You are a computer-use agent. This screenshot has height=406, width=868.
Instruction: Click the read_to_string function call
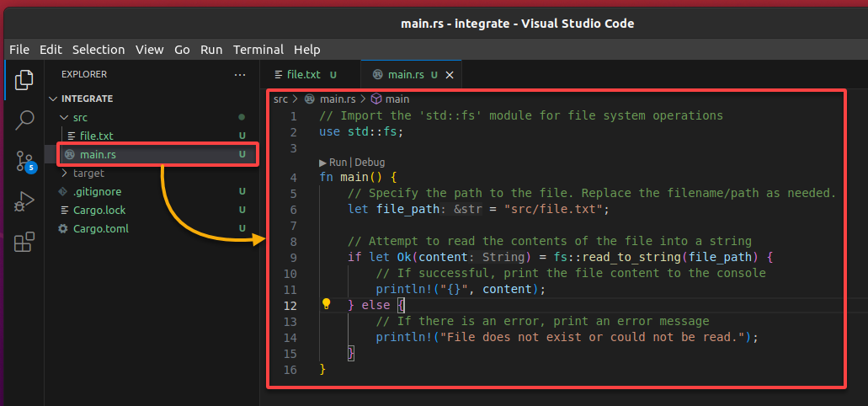coord(631,258)
